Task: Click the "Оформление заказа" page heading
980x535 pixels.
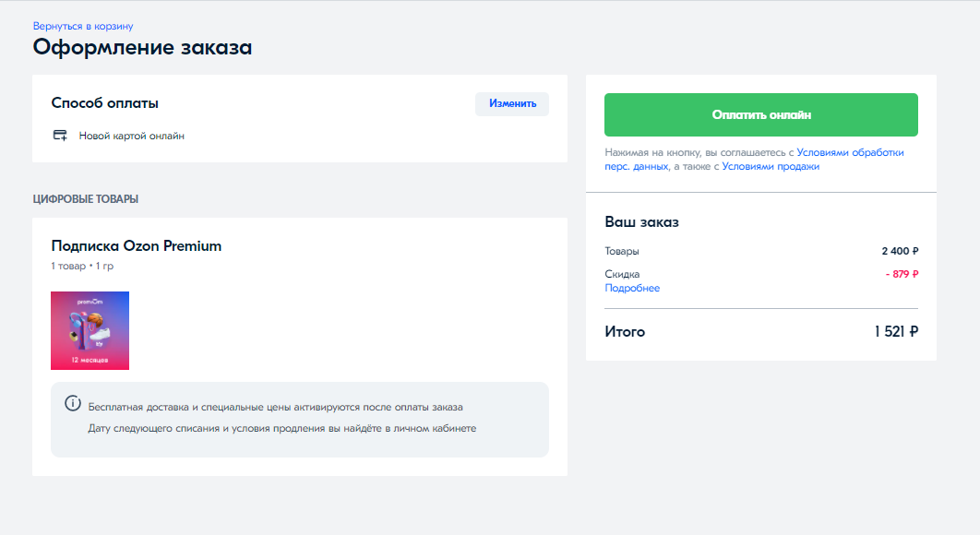Action: pyautogui.click(x=142, y=47)
